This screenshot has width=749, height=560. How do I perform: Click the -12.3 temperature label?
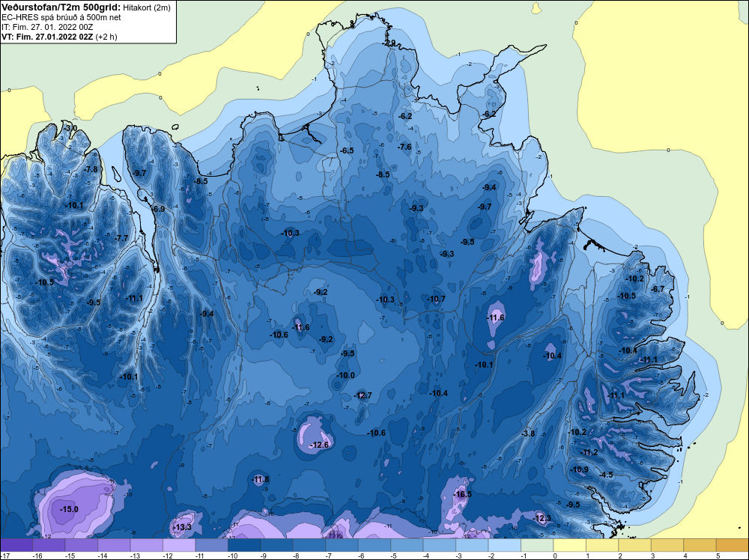[542, 519]
